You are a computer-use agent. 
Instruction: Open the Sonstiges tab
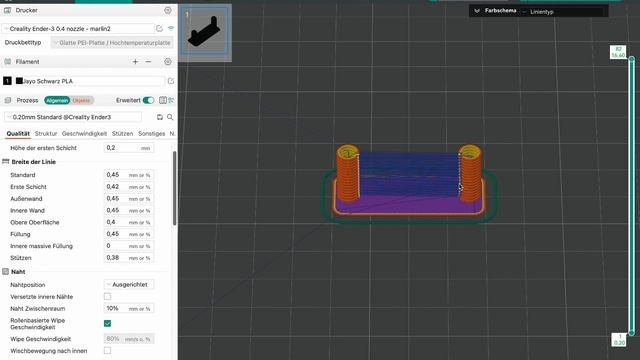tap(151, 133)
